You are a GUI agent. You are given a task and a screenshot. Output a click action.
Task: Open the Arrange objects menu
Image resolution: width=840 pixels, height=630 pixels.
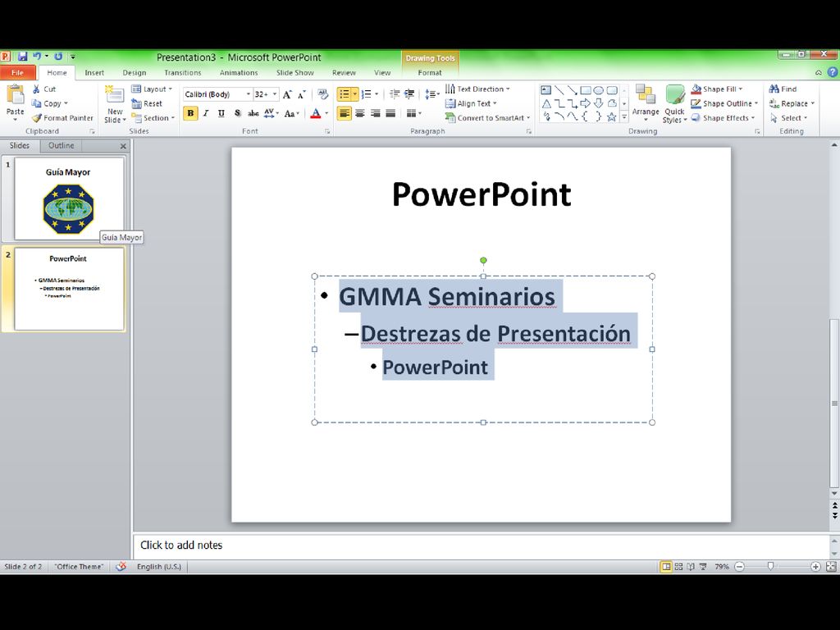coord(646,102)
